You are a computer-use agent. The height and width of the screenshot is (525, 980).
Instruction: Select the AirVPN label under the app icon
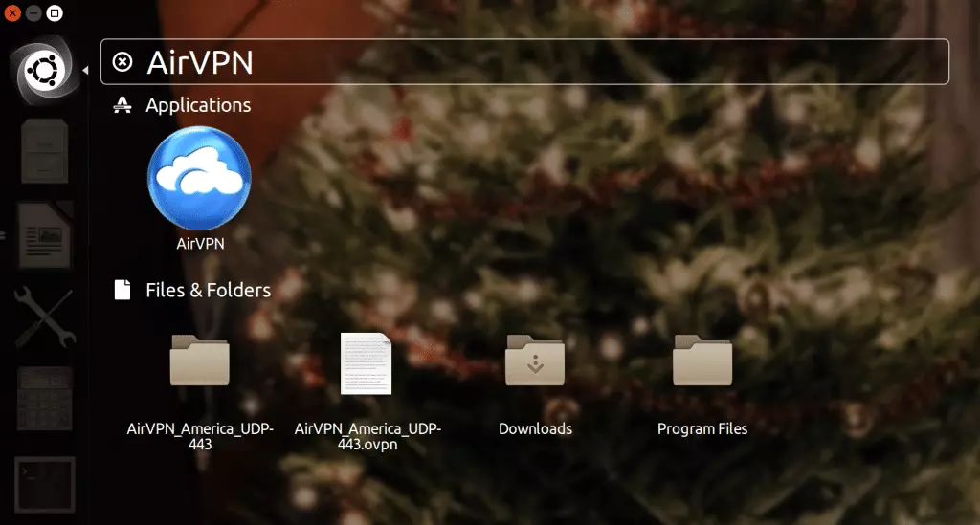[200, 244]
